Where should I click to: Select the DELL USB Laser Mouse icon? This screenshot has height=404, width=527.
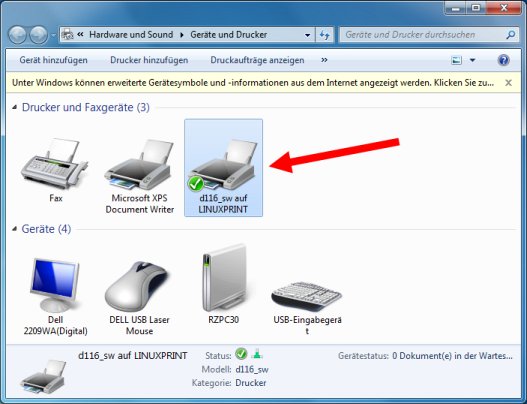click(139, 286)
